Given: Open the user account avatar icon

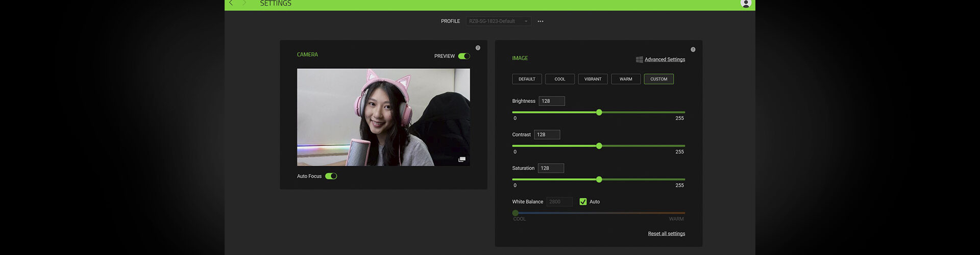Looking at the screenshot, I should (746, 4).
